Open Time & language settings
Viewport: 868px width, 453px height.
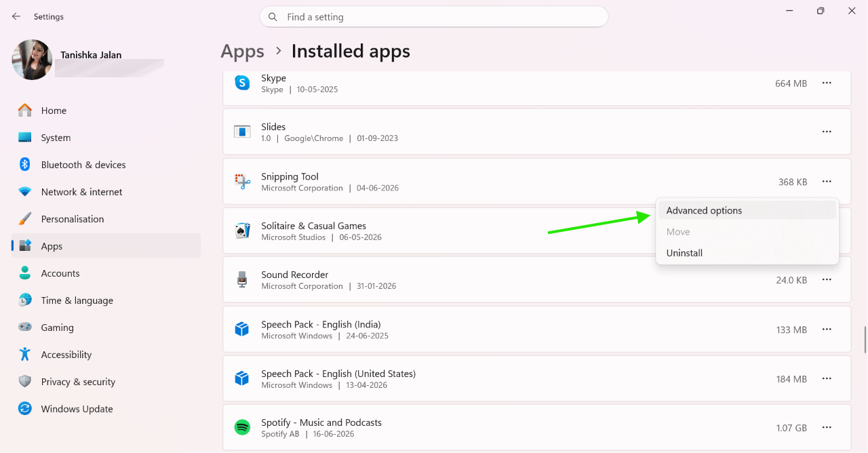[106, 300]
